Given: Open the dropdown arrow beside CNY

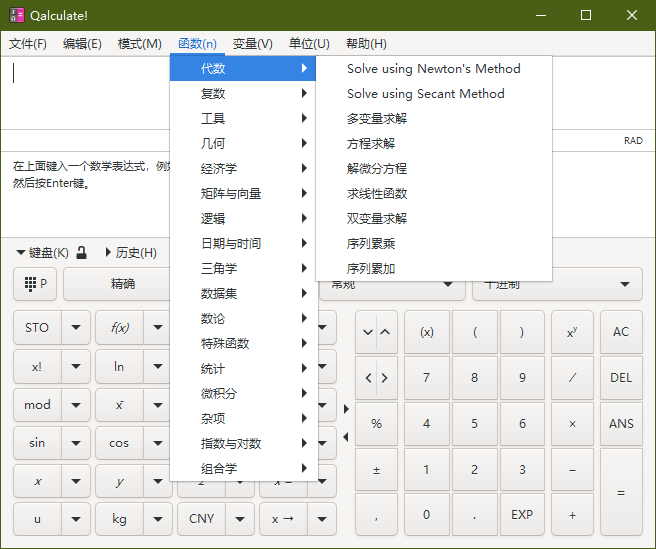Looking at the screenshot, I should point(240,519).
